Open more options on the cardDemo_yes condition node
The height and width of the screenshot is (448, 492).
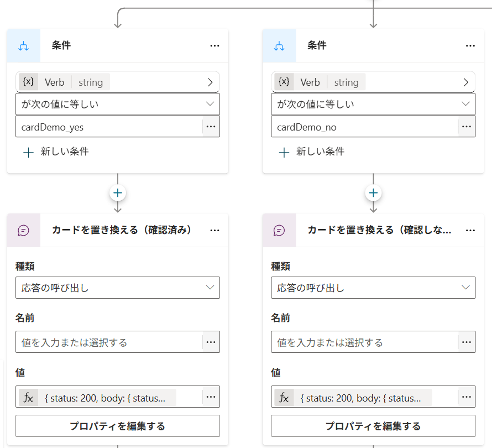(214, 46)
